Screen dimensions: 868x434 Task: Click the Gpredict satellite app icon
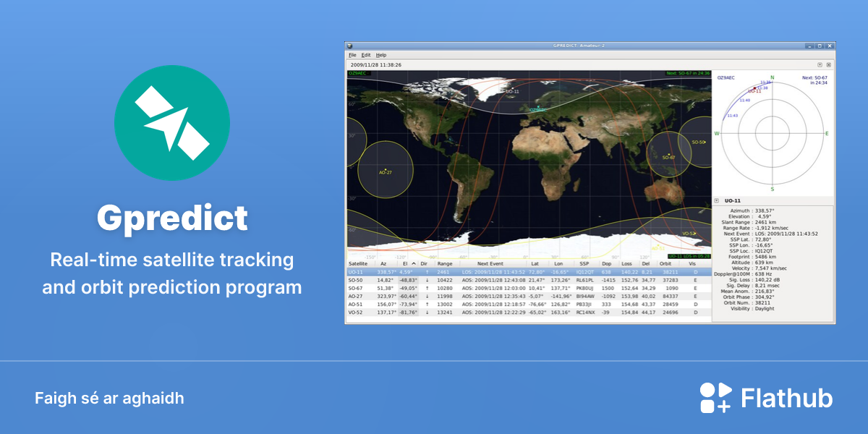(x=172, y=123)
